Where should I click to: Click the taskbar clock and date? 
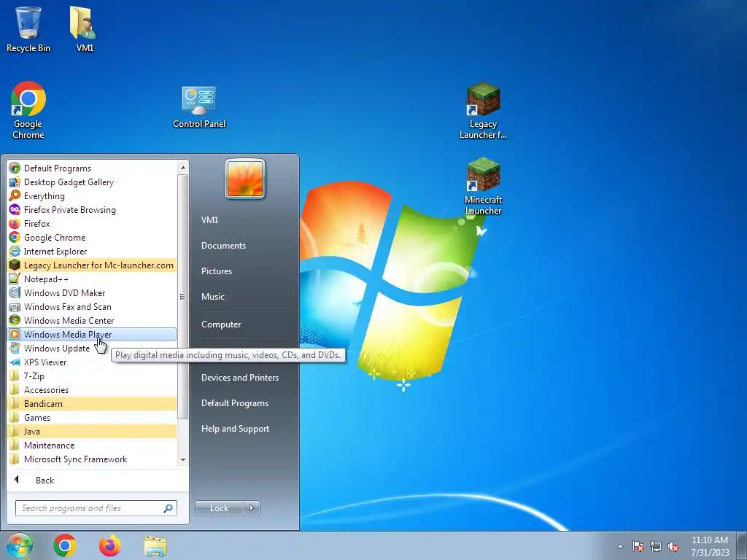click(x=710, y=546)
